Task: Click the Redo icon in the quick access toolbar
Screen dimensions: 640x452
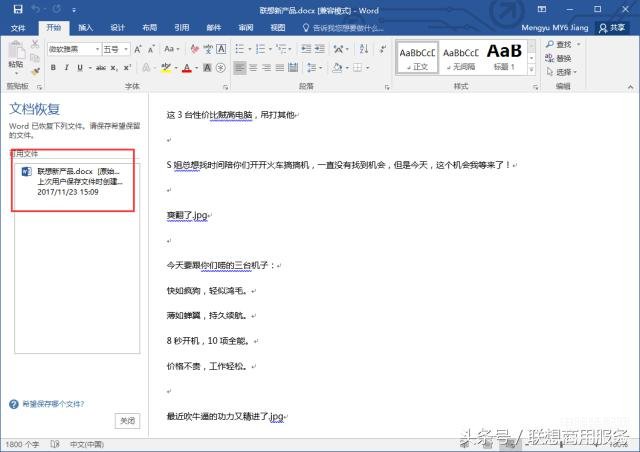Action: pyautogui.click(x=57, y=9)
